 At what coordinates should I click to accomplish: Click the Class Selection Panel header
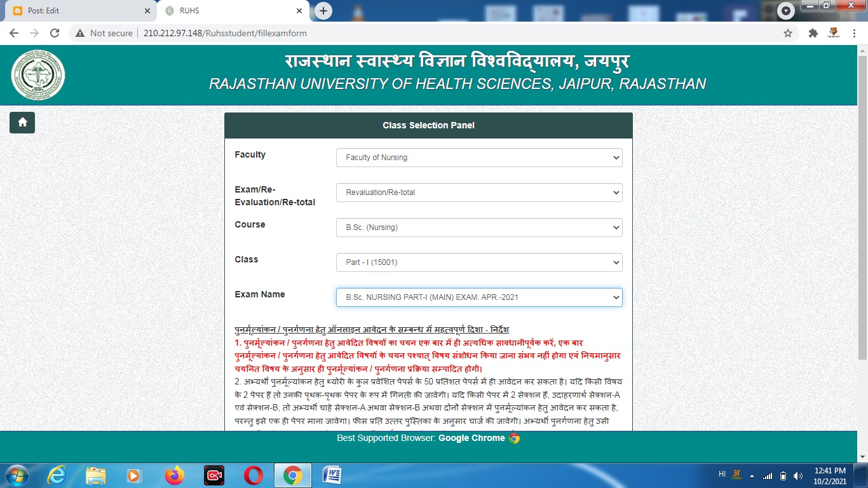(428, 125)
